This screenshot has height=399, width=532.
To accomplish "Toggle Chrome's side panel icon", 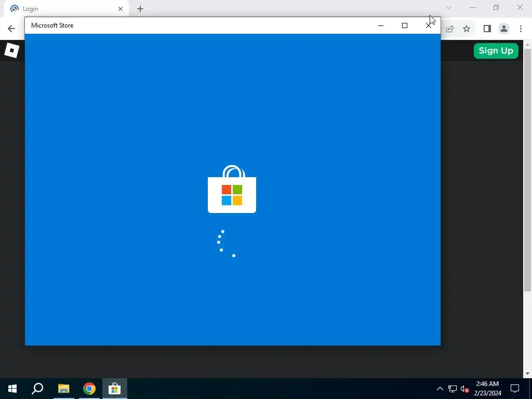I will point(487,29).
